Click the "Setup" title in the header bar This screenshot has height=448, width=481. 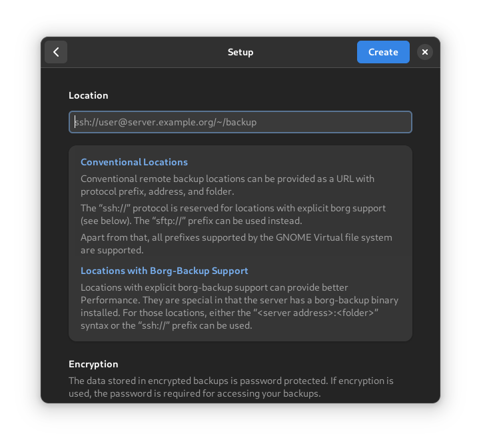point(240,52)
